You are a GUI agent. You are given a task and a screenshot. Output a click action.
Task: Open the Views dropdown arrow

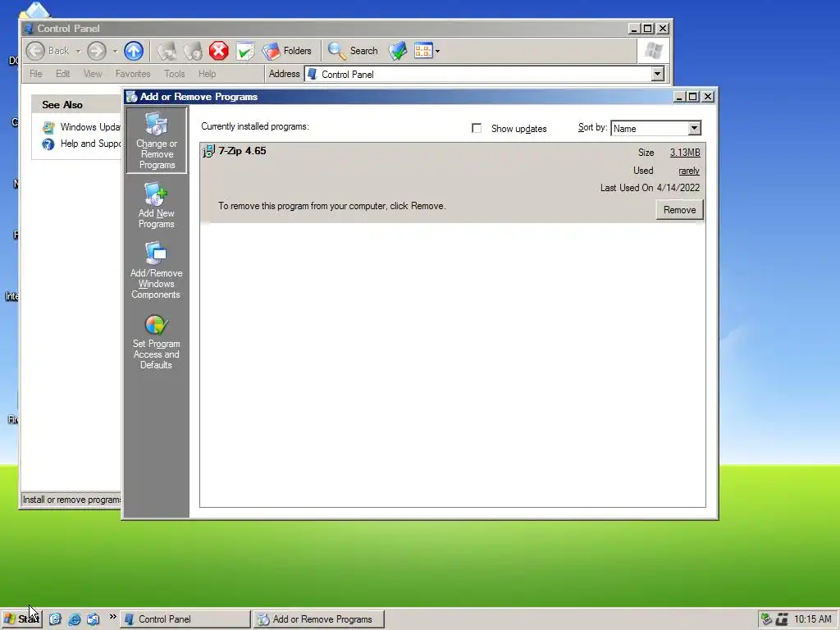(x=438, y=52)
